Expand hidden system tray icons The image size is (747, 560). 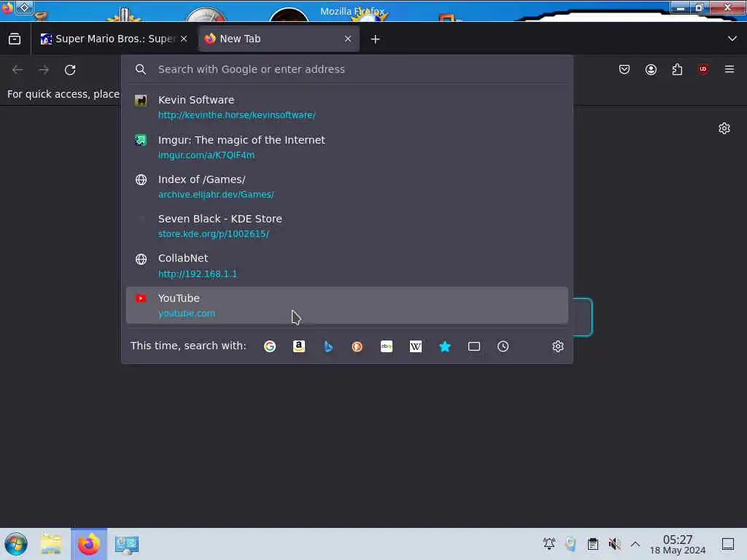[x=635, y=544]
